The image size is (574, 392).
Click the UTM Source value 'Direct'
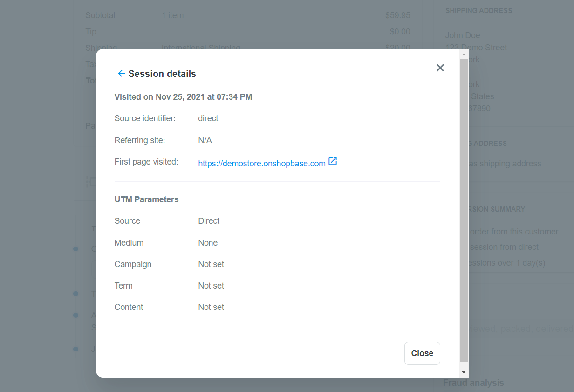(209, 221)
